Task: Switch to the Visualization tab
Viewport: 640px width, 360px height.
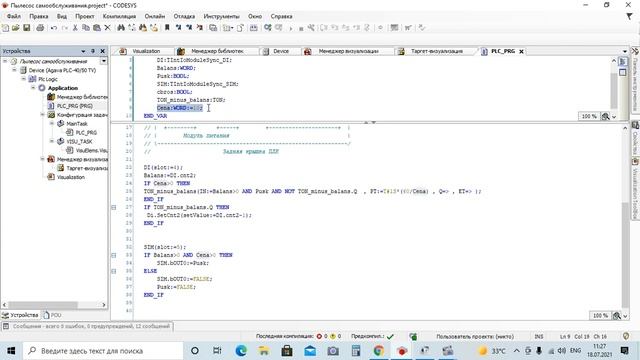Action: tap(146, 51)
